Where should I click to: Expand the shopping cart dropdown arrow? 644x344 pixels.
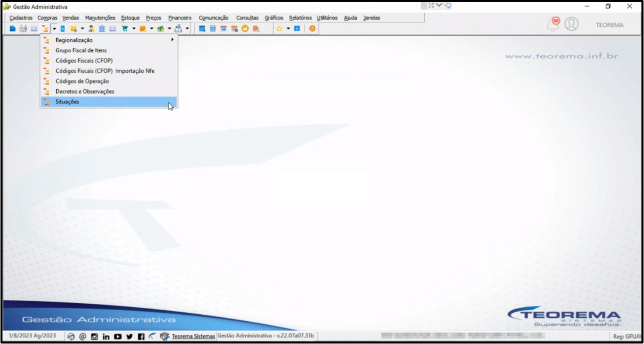point(134,29)
